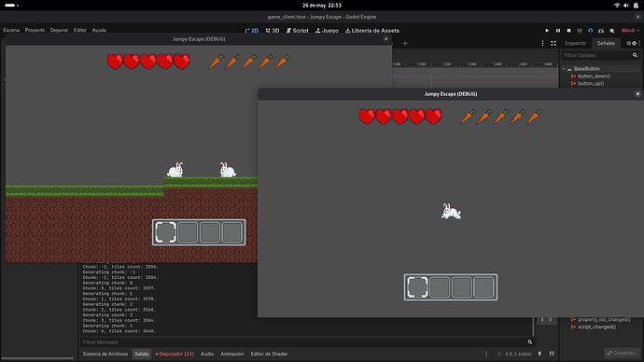This screenshot has height=362, width=644.
Task: Open the Audio bottom panel
Action: point(207,354)
